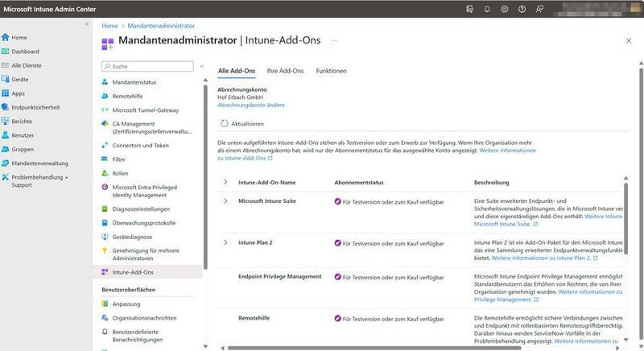Screen dimensions: 644x351
Task: Click the Home icon in left navigation
Action: click(6, 37)
